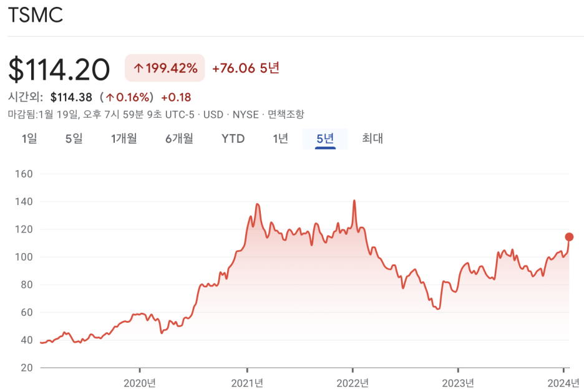Click the up-arrow beside the after-hours 0.16% change
The width and height of the screenshot is (584, 392).
pyautogui.click(x=110, y=97)
